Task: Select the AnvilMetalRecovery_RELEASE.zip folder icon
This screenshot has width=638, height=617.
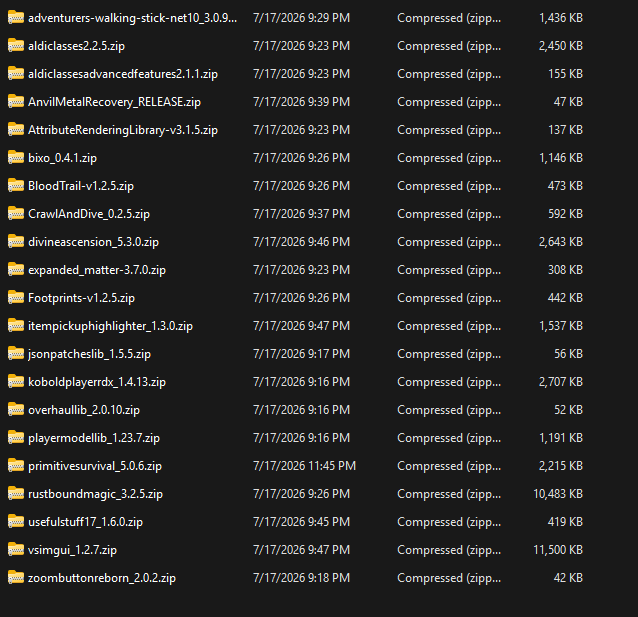Action: pyautogui.click(x=16, y=101)
